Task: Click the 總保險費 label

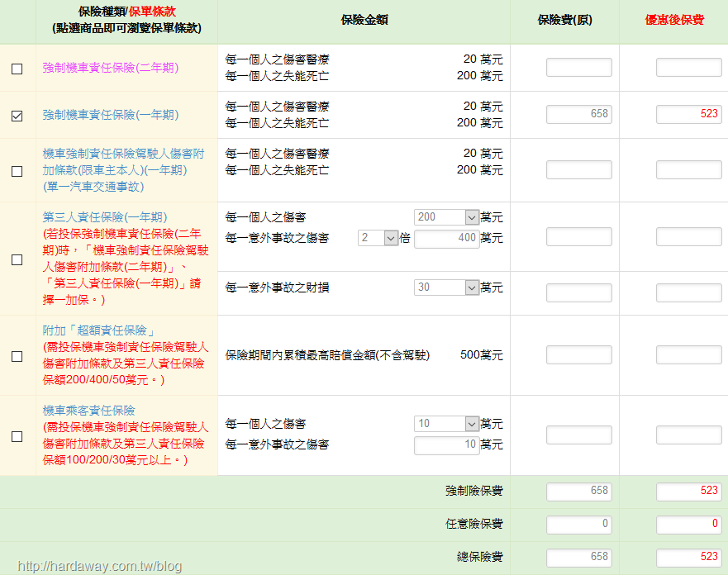Action: pyautogui.click(x=479, y=557)
